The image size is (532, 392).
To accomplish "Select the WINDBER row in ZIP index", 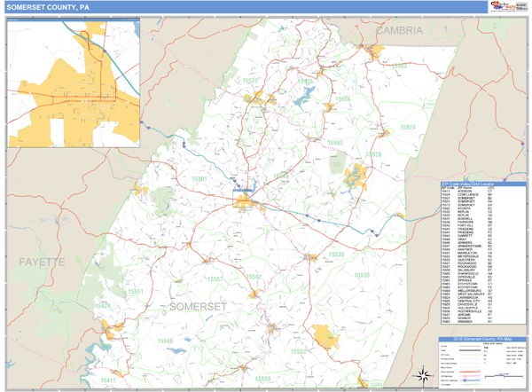I will tap(483, 321).
